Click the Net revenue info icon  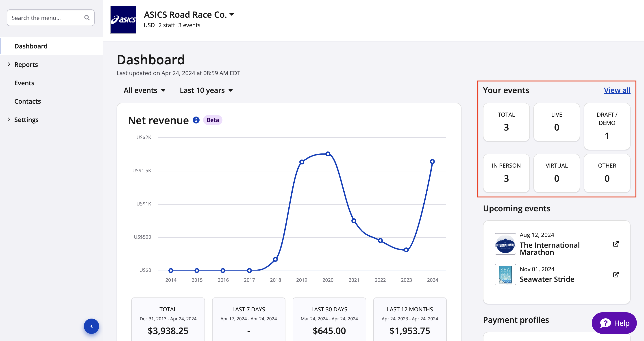[196, 120]
